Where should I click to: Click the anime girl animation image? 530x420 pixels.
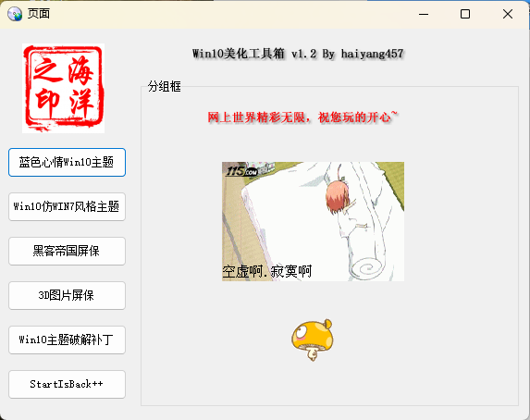(313, 221)
